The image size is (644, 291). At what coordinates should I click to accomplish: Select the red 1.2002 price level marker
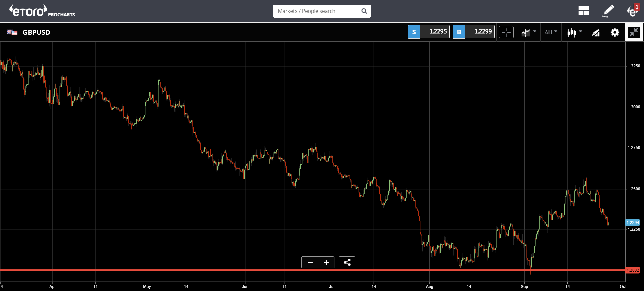point(633,270)
